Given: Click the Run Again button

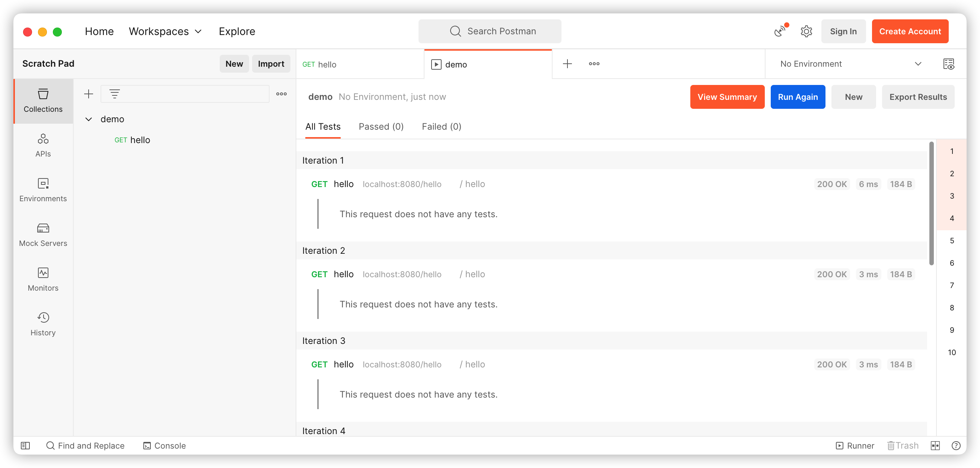Looking at the screenshot, I should click(798, 97).
